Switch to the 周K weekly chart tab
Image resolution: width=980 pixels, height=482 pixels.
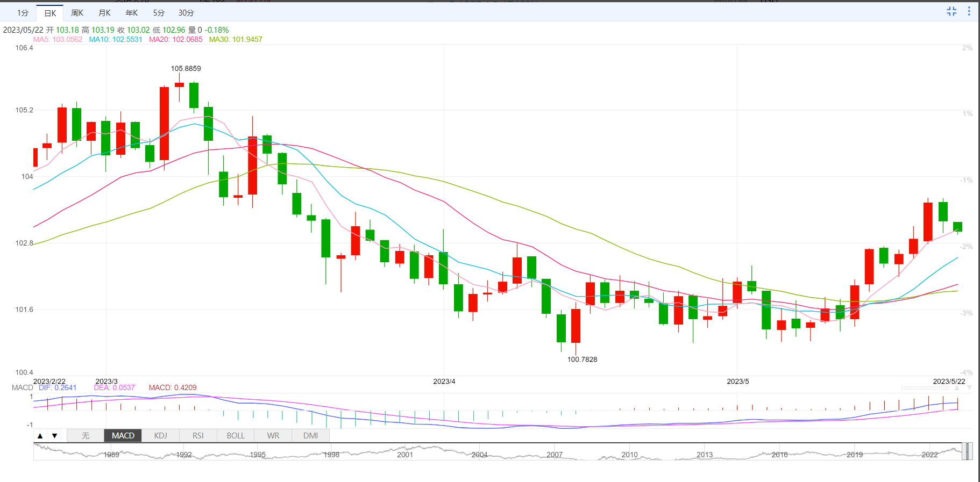(77, 13)
